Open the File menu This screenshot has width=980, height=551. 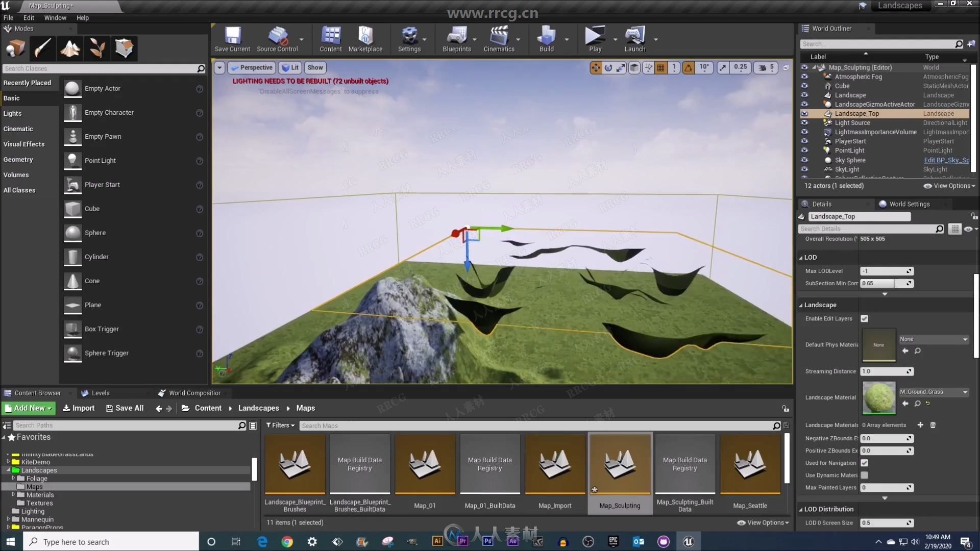[x=9, y=18]
